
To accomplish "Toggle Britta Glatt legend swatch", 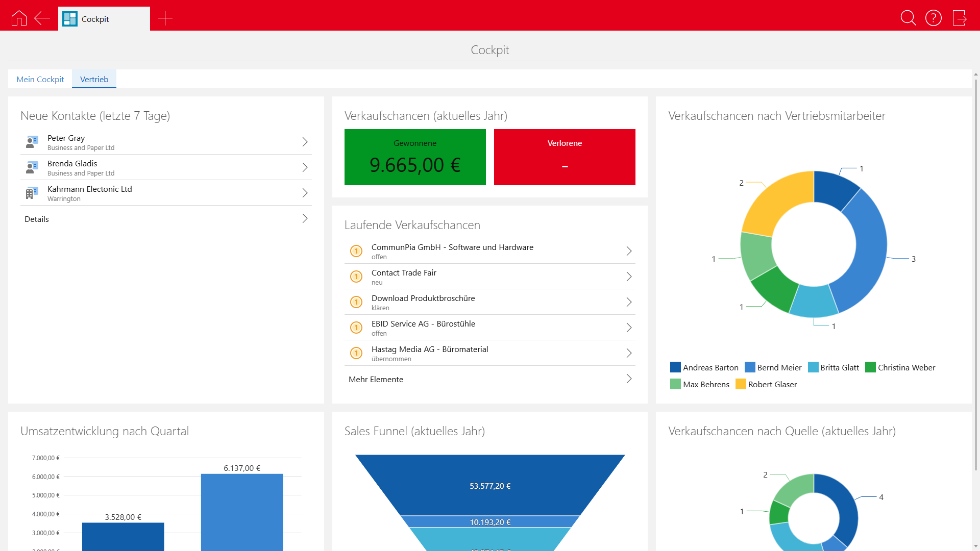I will point(813,367).
